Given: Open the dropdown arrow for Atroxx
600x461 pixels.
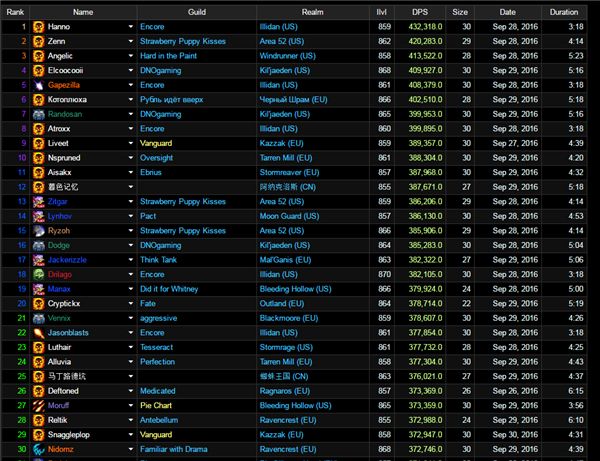Looking at the screenshot, I should pos(131,129).
